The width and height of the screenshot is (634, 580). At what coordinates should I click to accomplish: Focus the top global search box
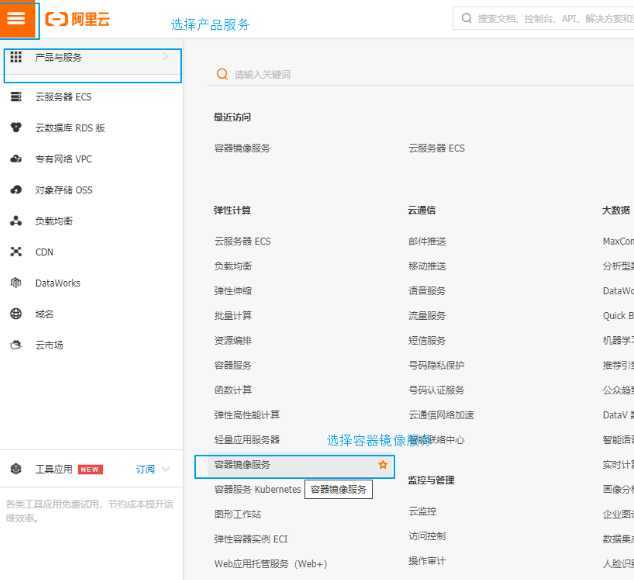coord(543,18)
